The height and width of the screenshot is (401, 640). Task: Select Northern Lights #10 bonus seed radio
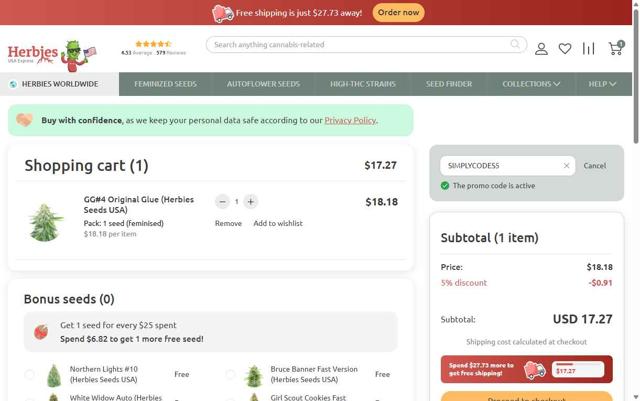tap(29, 374)
